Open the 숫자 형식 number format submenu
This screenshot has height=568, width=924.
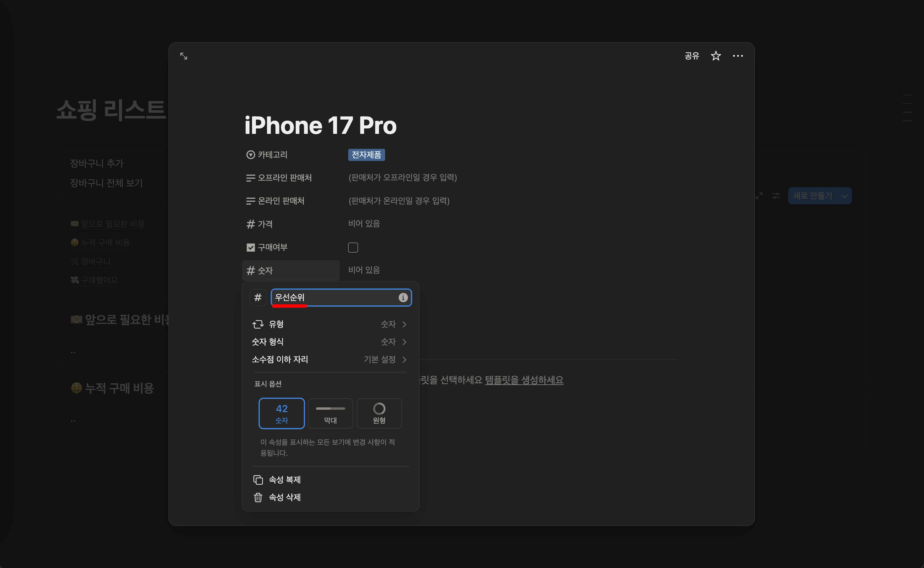(330, 342)
